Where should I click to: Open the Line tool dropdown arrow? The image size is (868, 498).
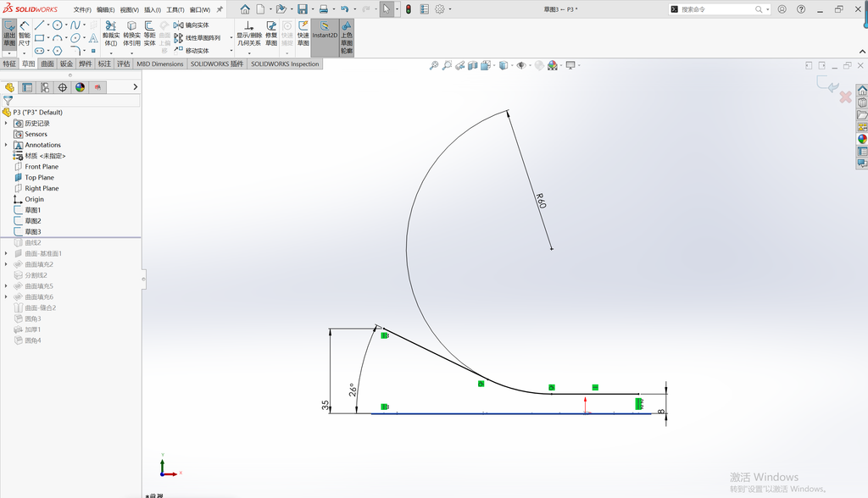48,25
